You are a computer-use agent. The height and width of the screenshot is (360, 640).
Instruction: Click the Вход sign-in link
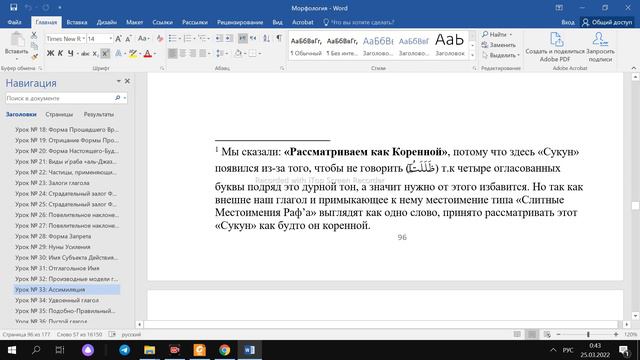(567, 22)
